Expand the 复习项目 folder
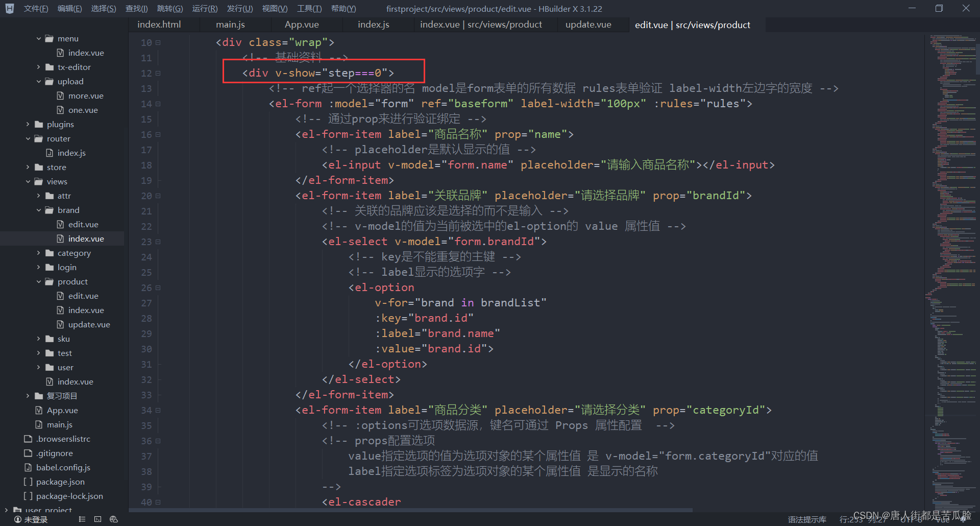This screenshot has width=980, height=526. pyautogui.click(x=28, y=396)
